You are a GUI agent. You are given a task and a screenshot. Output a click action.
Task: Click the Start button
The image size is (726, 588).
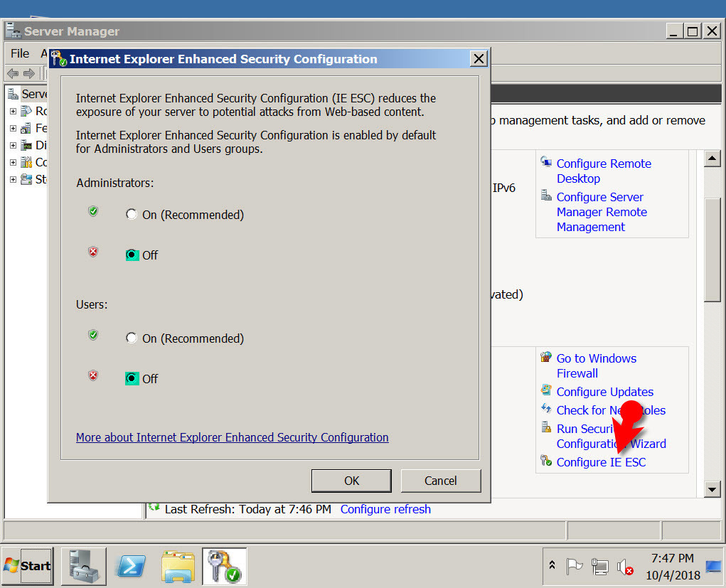[x=28, y=566]
